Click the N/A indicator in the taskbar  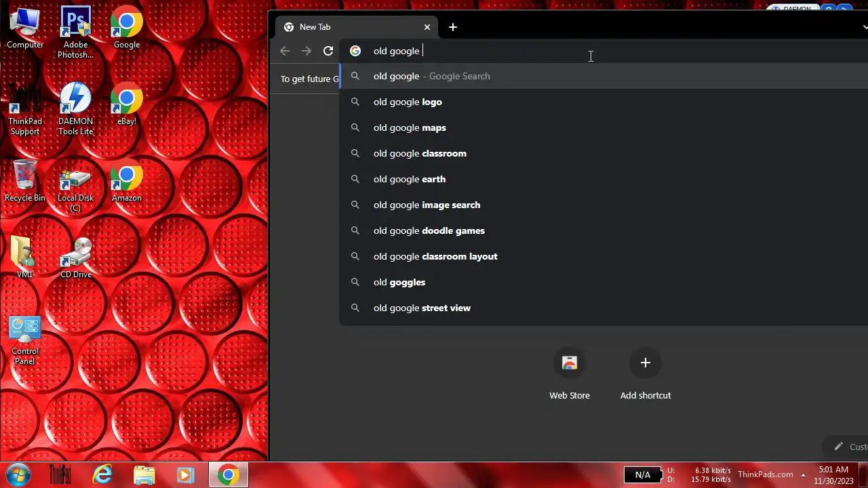point(643,475)
